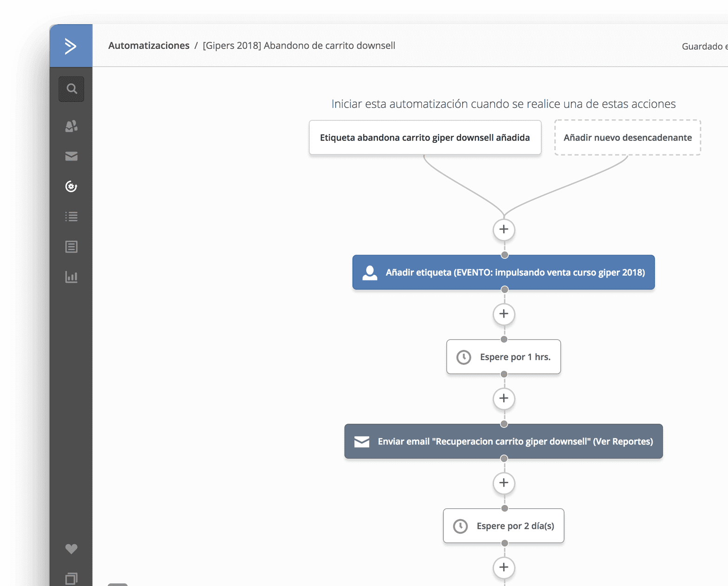
Task: Open the Campaigns envelope sidebar icon
Action: pos(71,156)
